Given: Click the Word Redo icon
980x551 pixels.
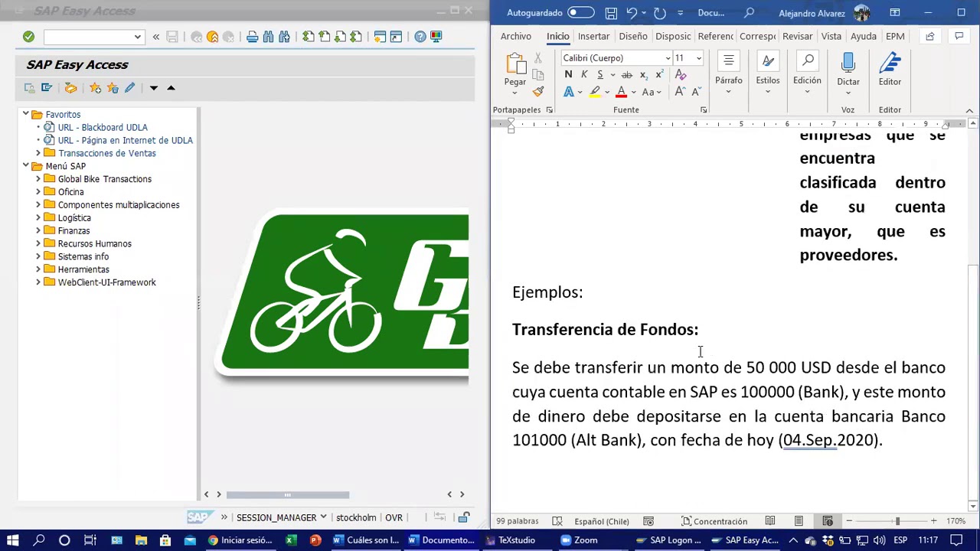Looking at the screenshot, I should [x=659, y=13].
